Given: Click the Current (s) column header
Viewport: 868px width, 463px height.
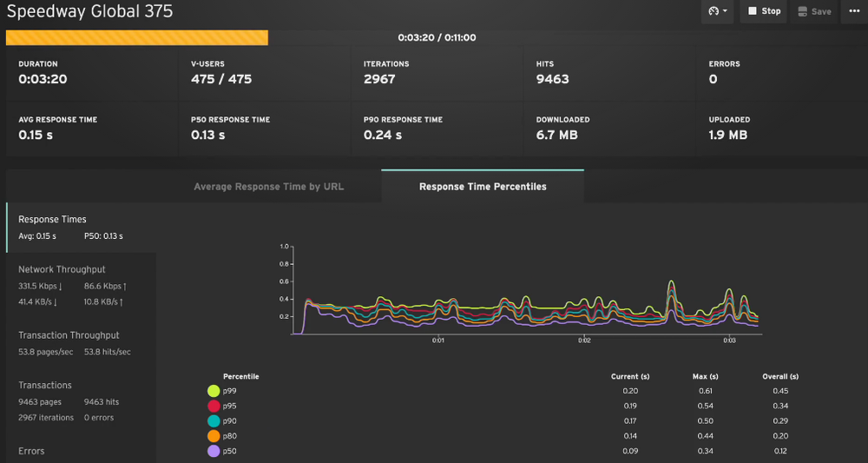Looking at the screenshot, I should [x=630, y=377].
